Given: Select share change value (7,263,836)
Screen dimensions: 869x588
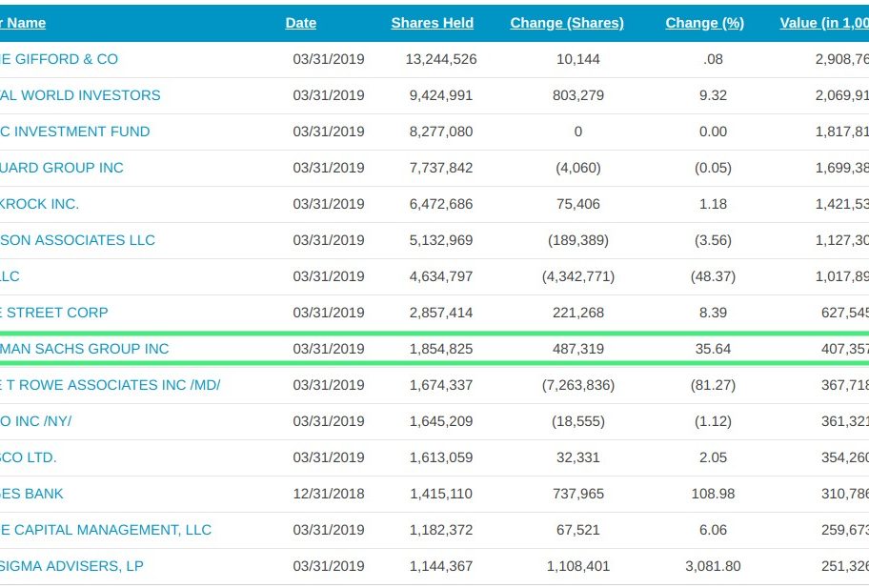Looking at the screenshot, I should point(578,385).
